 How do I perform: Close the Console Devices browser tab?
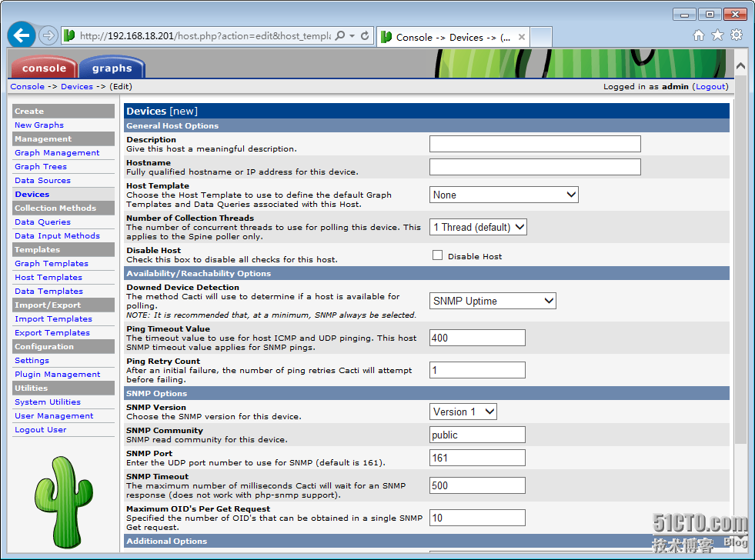click(x=521, y=37)
